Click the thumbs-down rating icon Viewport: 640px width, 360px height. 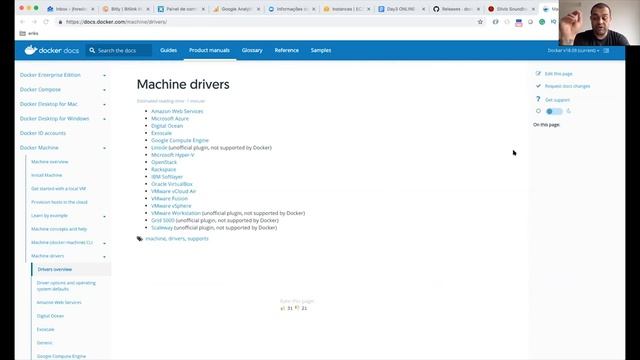pyautogui.click(x=297, y=308)
